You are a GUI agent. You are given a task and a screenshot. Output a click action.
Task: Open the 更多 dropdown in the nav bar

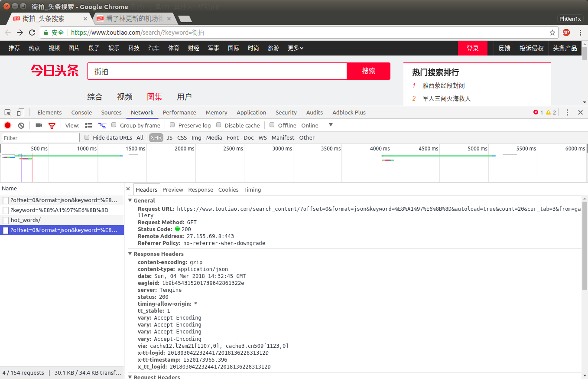point(296,48)
